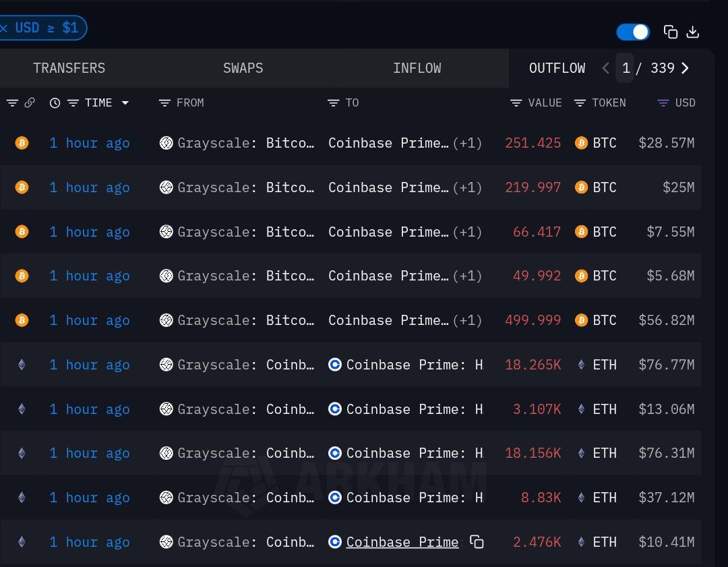Switch to the INFLOW tab
The width and height of the screenshot is (728, 567).
[417, 68]
